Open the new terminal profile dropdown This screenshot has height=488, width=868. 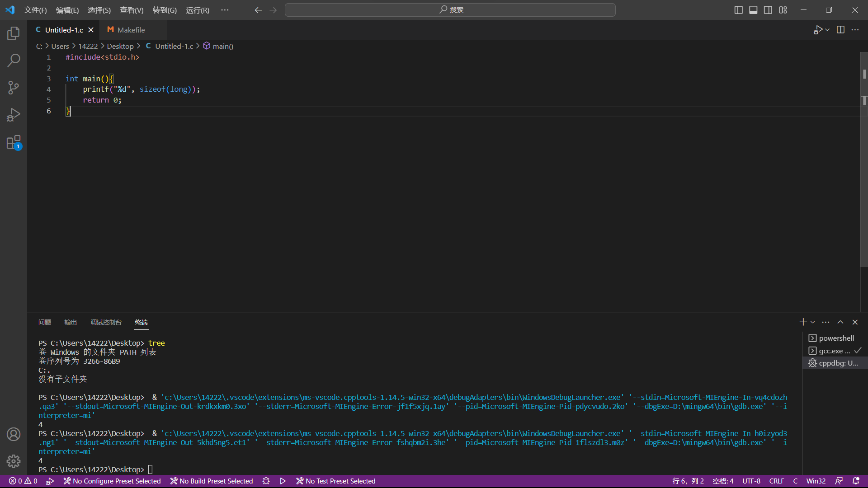pos(812,322)
